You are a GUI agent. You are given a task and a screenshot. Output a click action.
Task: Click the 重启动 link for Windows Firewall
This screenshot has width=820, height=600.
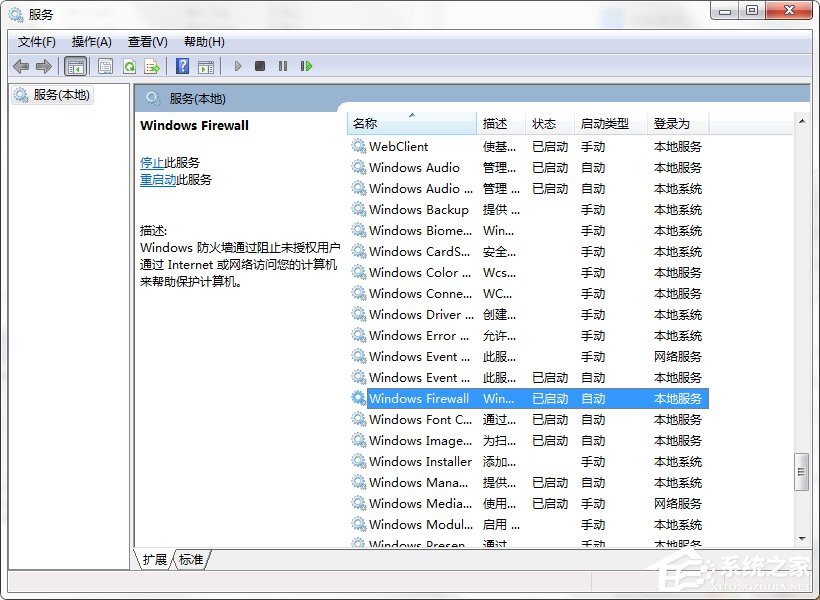pos(157,180)
